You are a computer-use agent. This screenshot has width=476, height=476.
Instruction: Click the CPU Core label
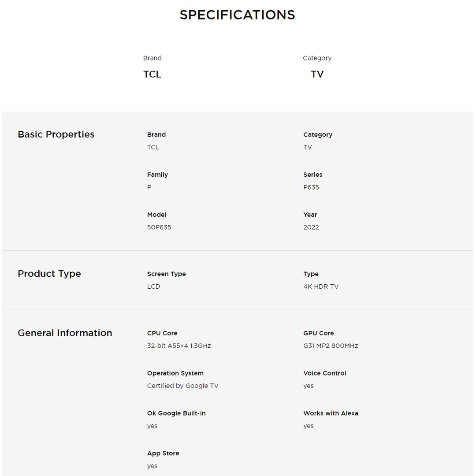tap(162, 333)
